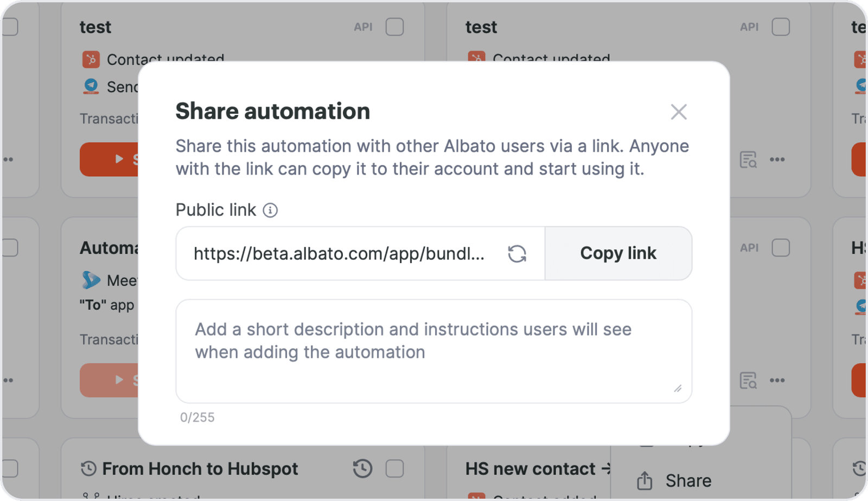The height and width of the screenshot is (501, 868).
Task: Regenerate the public link via refresh icon
Action: click(x=517, y=254)
